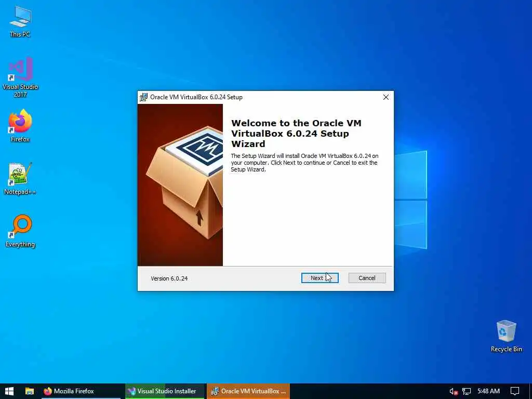Click the VirtualBox installer title bar icon
Viewport: 532px width, 399px height.
tap(143, 97)
